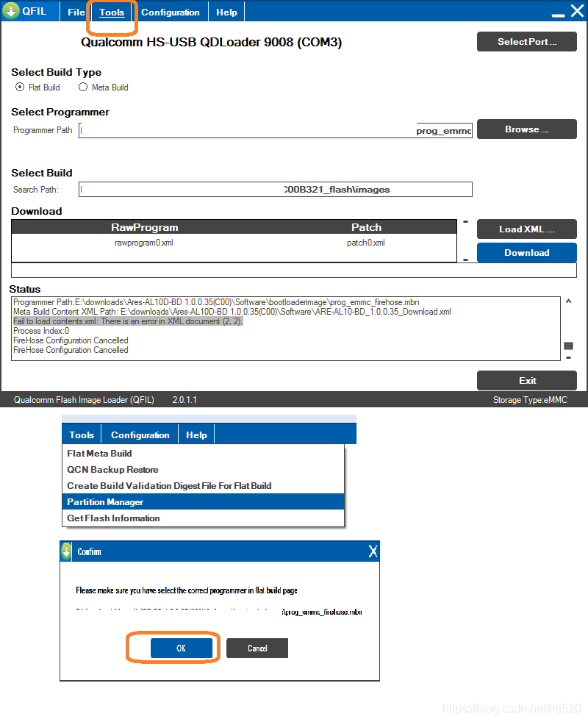Click the Storage Type:eMMC status text
The image size is (588, 722).
click(530, 400)
